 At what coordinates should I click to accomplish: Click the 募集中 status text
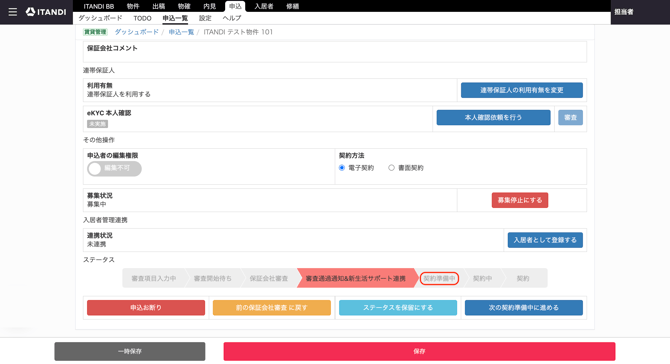click(97, 204)
